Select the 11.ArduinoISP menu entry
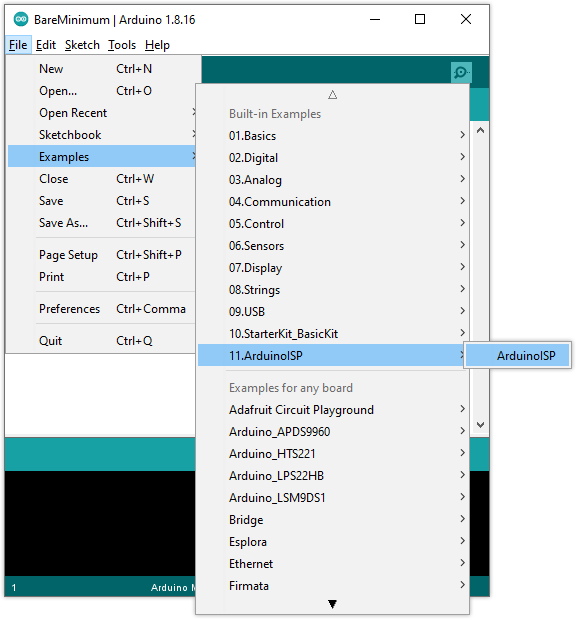 (332, 355)
